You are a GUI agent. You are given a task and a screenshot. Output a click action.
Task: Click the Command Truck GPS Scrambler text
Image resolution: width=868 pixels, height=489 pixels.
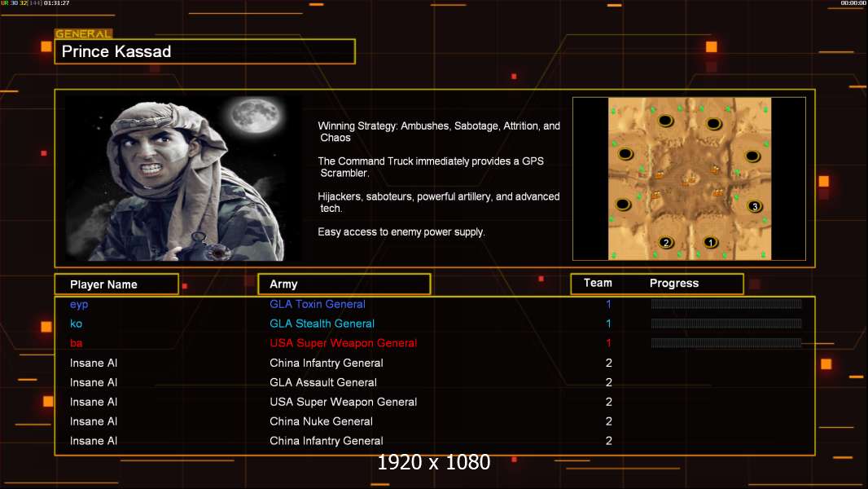pos(431,167)
